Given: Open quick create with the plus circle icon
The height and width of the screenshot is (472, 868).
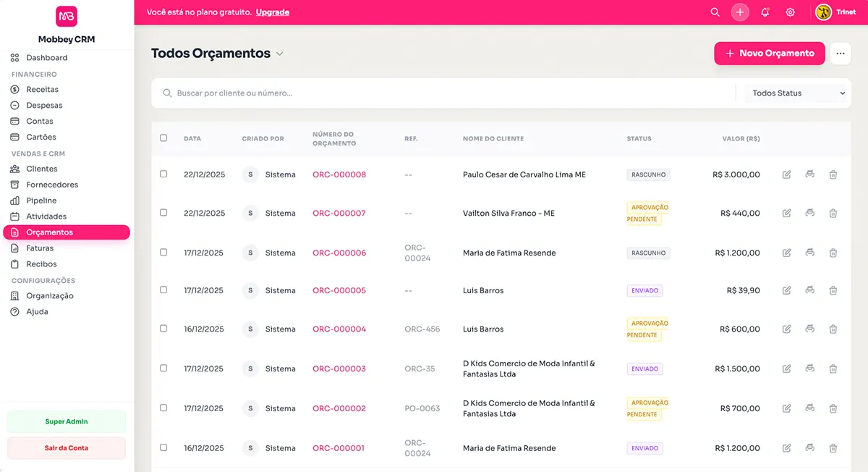Looking at the screenshot, I should click(739, 12).
